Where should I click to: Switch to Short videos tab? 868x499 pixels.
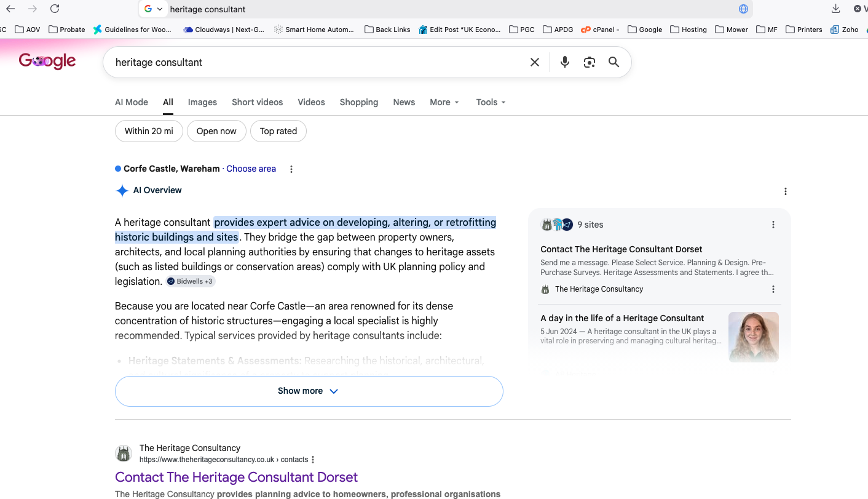click(x=258, y=102)
